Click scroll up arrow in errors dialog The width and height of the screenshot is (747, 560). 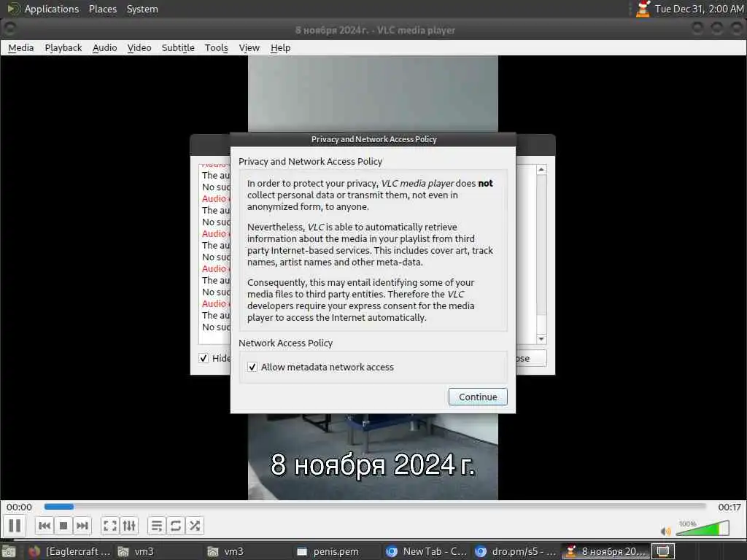541,169
